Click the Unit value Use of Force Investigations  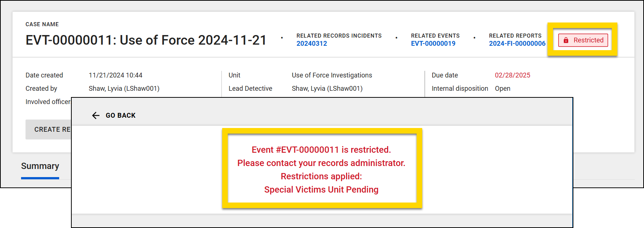click(332, 75)
